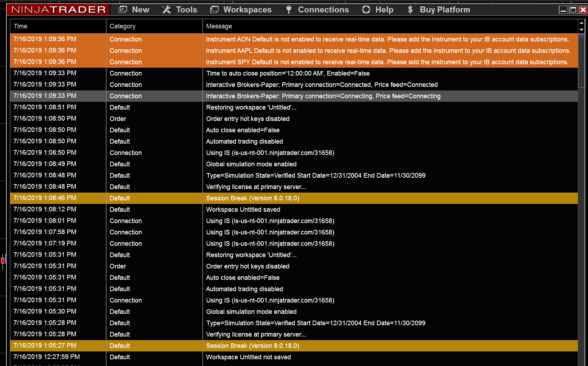
Task: Click 'Verifying license at primary server' at 1:08:48 PM
Action: (256, 187)
